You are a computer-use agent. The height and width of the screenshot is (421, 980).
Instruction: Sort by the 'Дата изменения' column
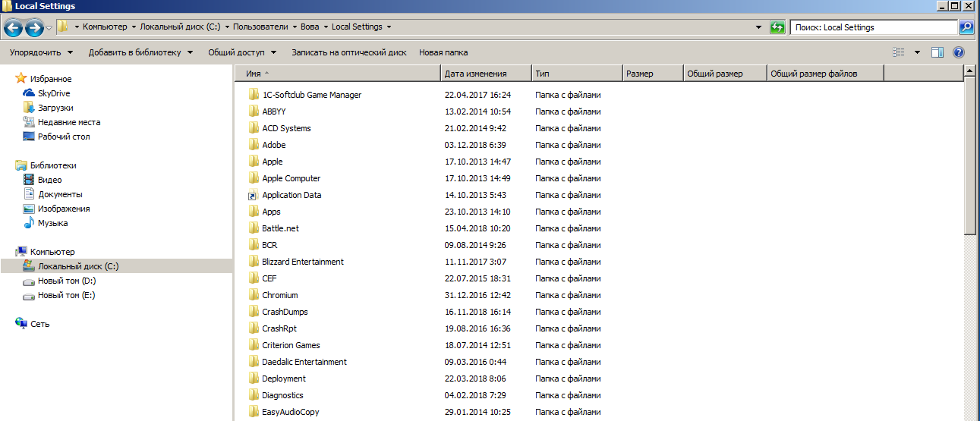486,74
